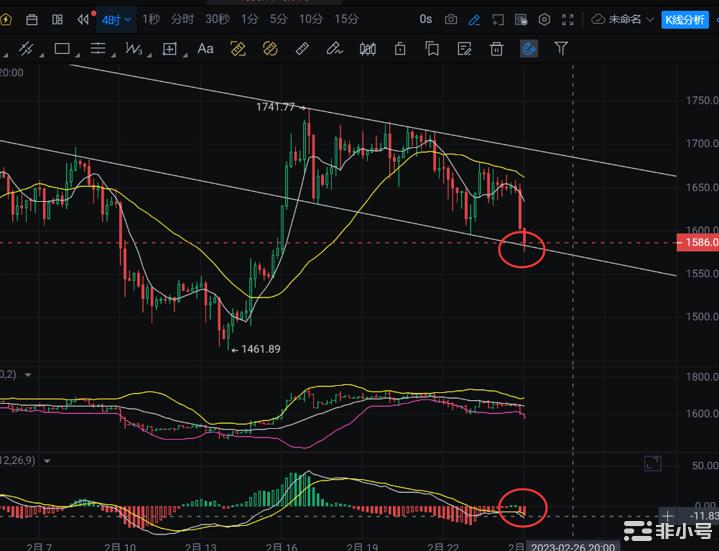Take a chart screenshot with camera icon
The height and width of the screenshot is (551, 719).
451,19
